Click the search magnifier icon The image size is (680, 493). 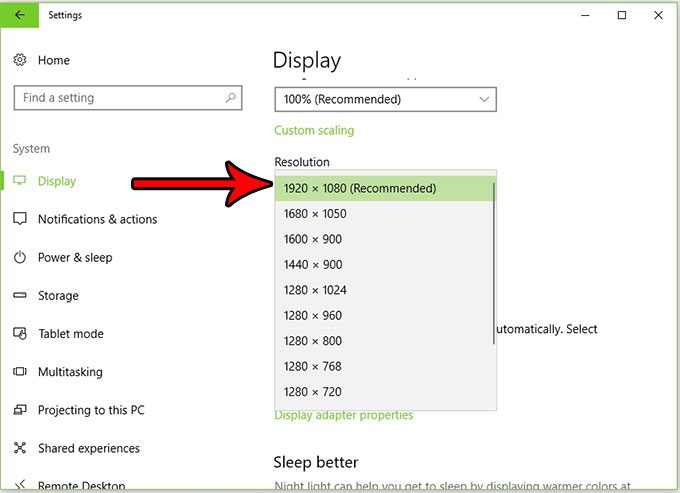[231, 98]
